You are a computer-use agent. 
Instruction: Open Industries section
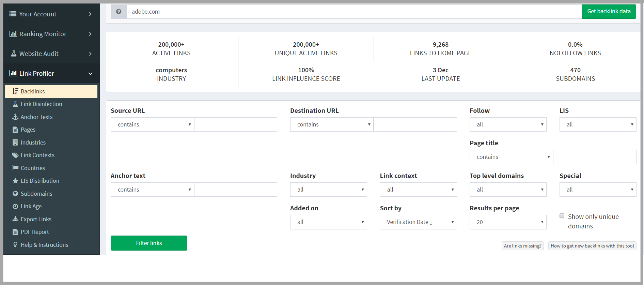coord(33,142)
